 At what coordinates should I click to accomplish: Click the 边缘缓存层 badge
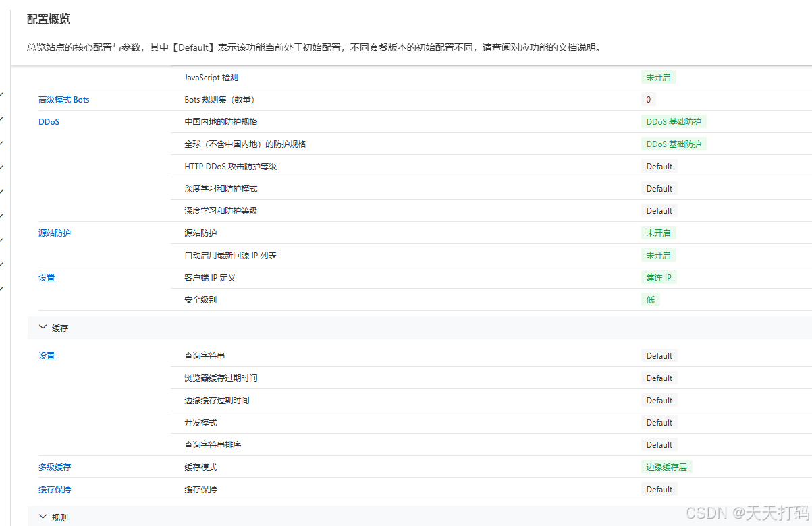click(667, 467)
